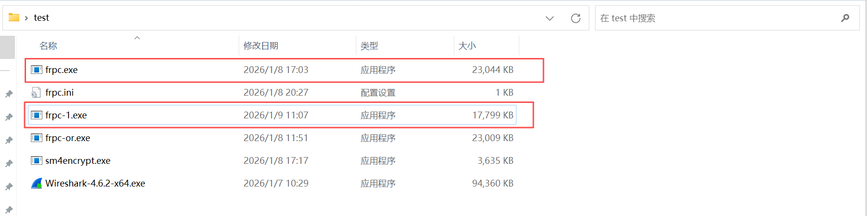This screenshot has height=216, width=868.
Task: Sort files by 大小 column header
Action: [x=467, y=46]
